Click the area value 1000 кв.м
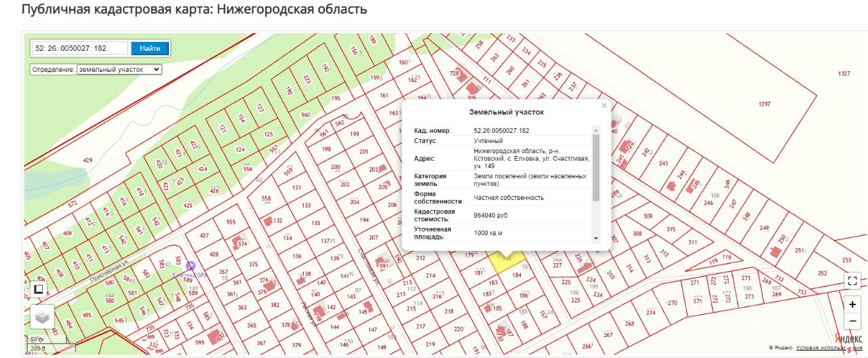This screenshot has width=868, height=358. coord(488,233)
